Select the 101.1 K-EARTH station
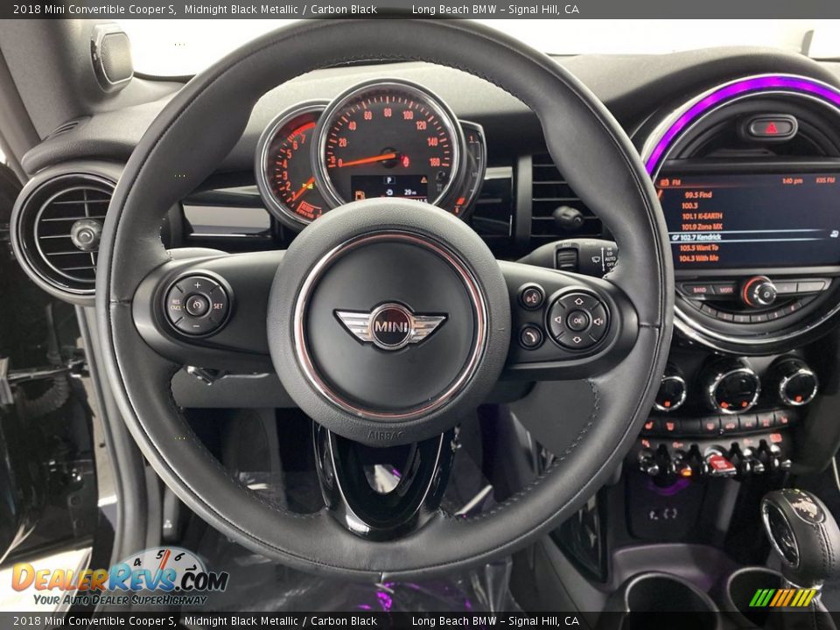The width and height of the screenshot is (840, 630). [702, 216]
